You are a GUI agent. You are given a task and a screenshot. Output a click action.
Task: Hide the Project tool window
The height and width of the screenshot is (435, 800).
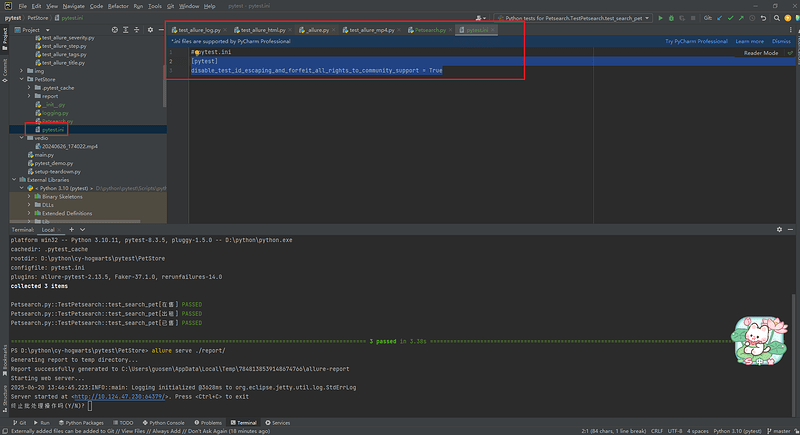pyautogui.click(x=161, y=30)
